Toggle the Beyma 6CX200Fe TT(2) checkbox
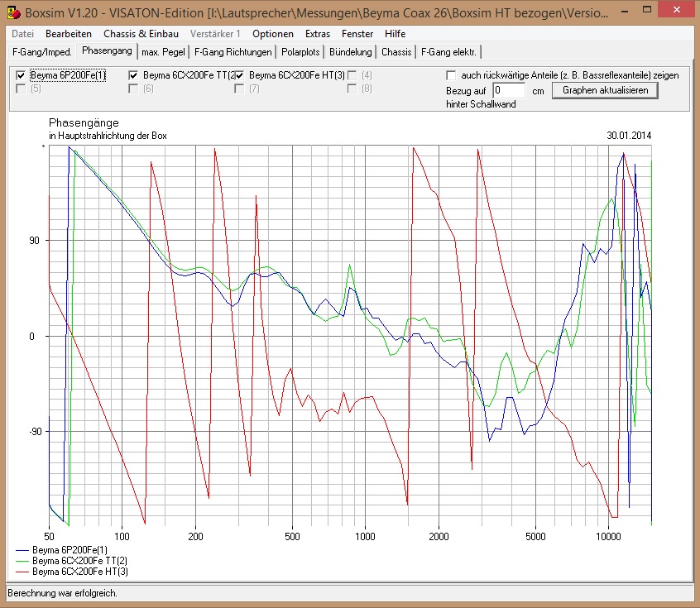 coord(133,75)
